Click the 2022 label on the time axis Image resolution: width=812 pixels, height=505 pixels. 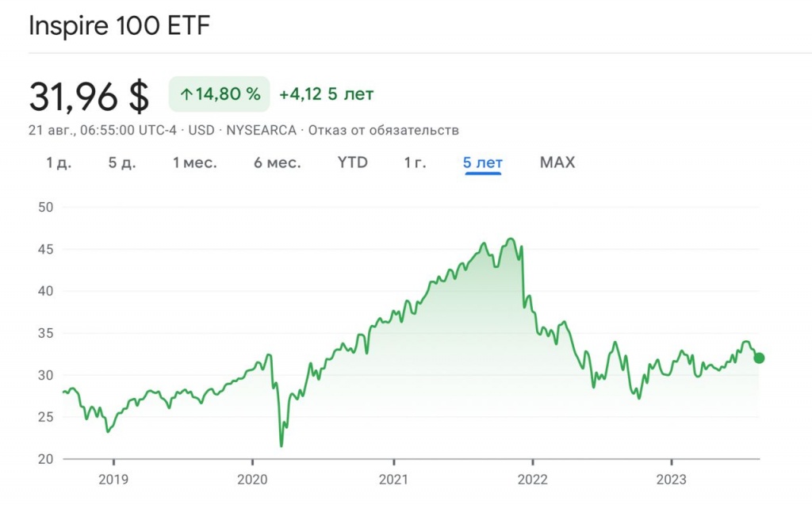(533, 480)
